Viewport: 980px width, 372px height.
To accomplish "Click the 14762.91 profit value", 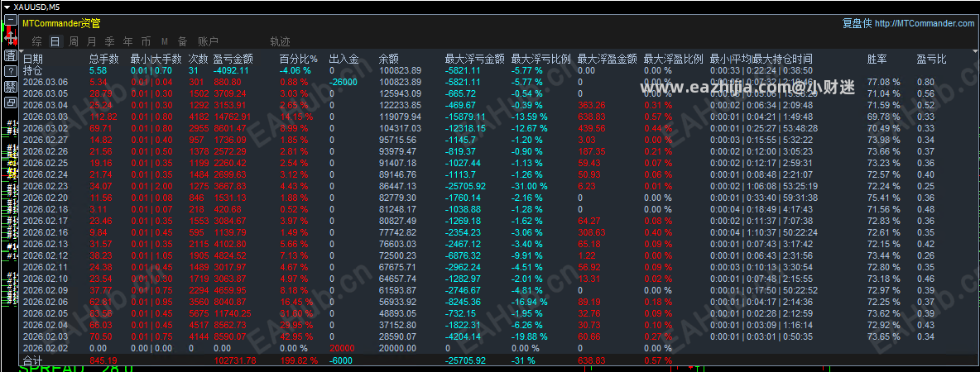I will coord(233,116).
